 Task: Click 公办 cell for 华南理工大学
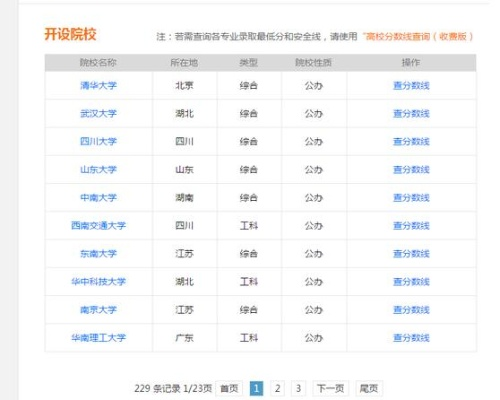tap(314, 338)
